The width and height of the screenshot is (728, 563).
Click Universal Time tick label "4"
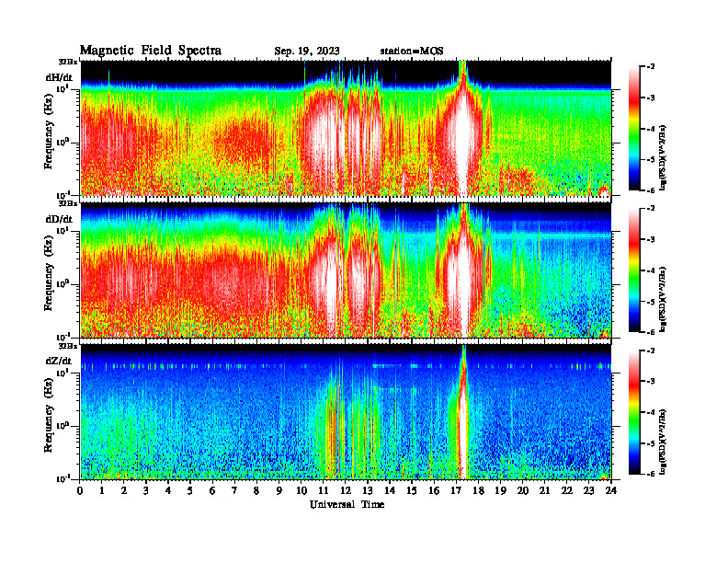click(168, 491)
